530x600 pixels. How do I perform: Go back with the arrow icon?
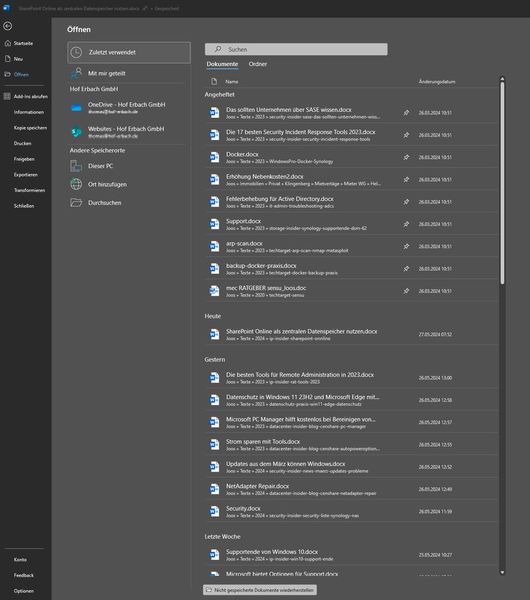point(7,26)
